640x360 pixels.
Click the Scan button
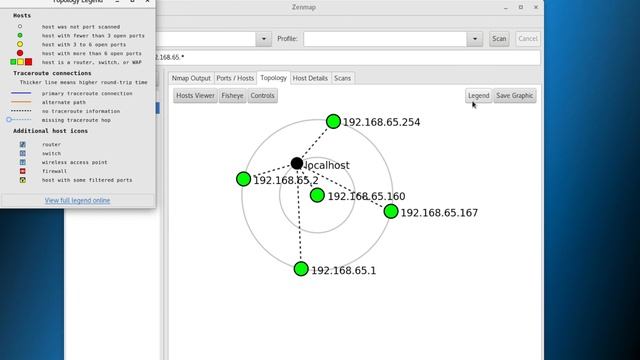coord(499,39)
